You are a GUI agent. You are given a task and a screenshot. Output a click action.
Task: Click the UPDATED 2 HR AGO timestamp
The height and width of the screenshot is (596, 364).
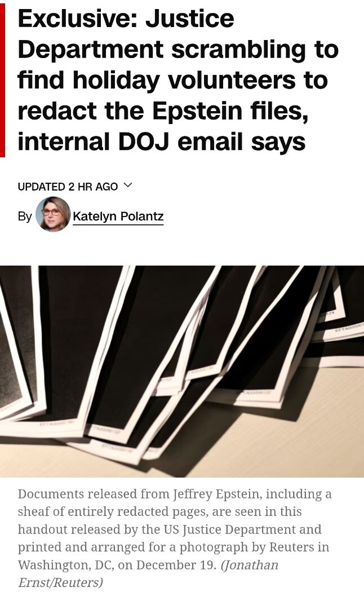(x=68, y=187)
